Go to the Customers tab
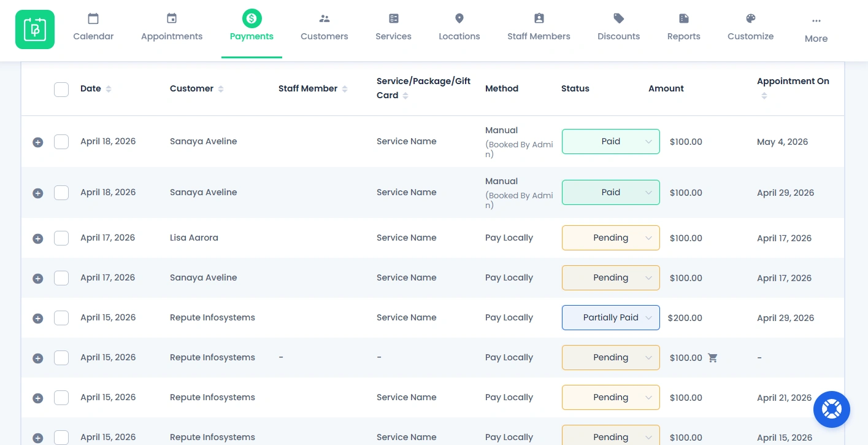 pyautogui.click(x=325, y=36)
